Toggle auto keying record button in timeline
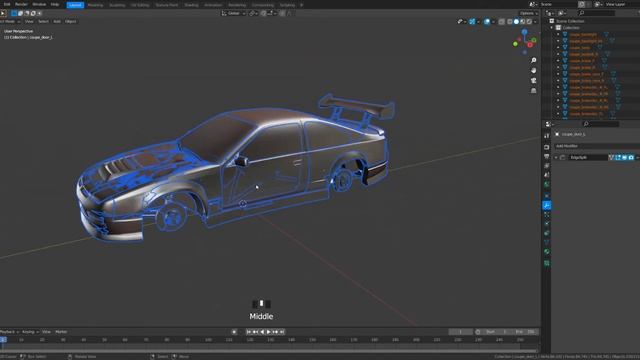Image resolution: width=640 pixels, height=360 pixels. pyautogui.click(x=234, y=332)
